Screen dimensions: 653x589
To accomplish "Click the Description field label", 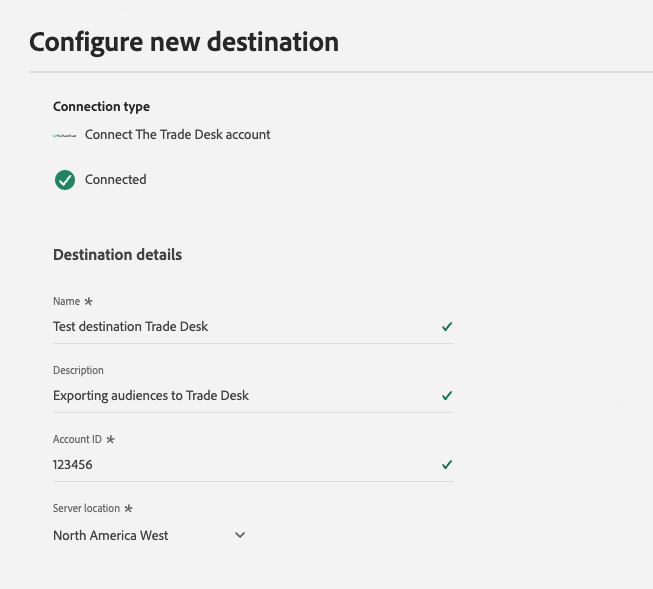I will 78,370.
